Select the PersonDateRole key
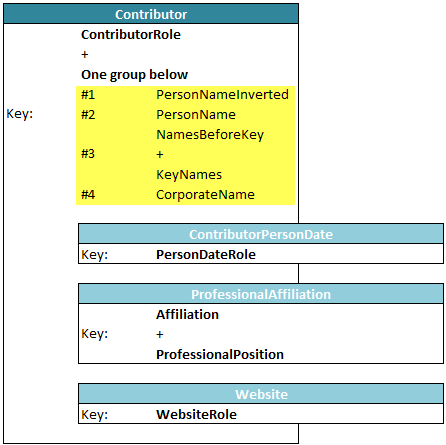The image size is (446, 445). (x=206, y=254)
